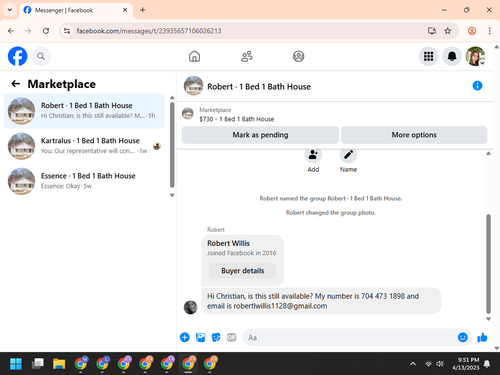
Task: Open a new browser tab
Action: pos(142,10)
